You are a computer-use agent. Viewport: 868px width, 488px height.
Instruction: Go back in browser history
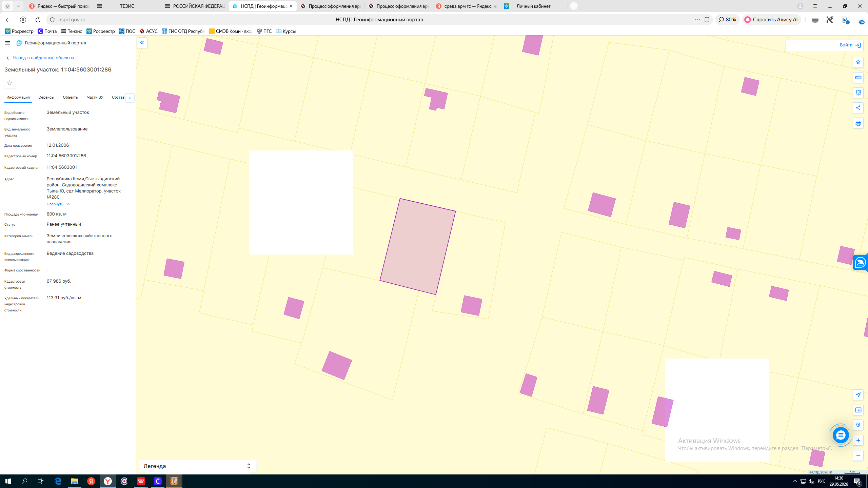point(8,20)
